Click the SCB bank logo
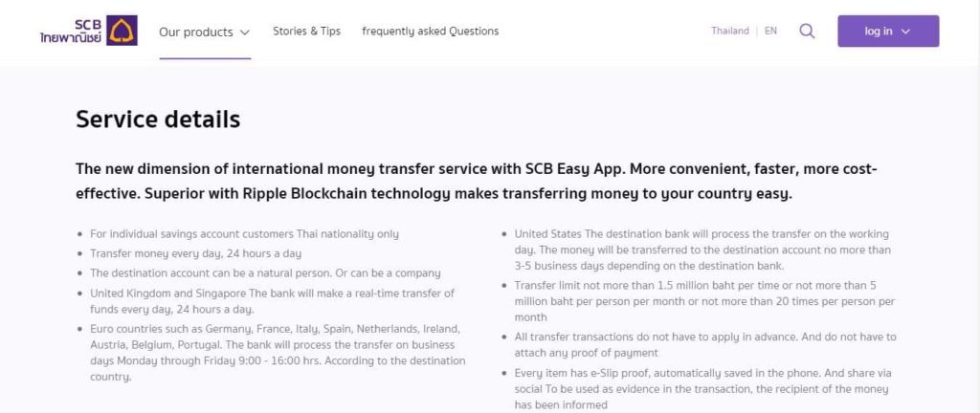 [x=89, y=31]
